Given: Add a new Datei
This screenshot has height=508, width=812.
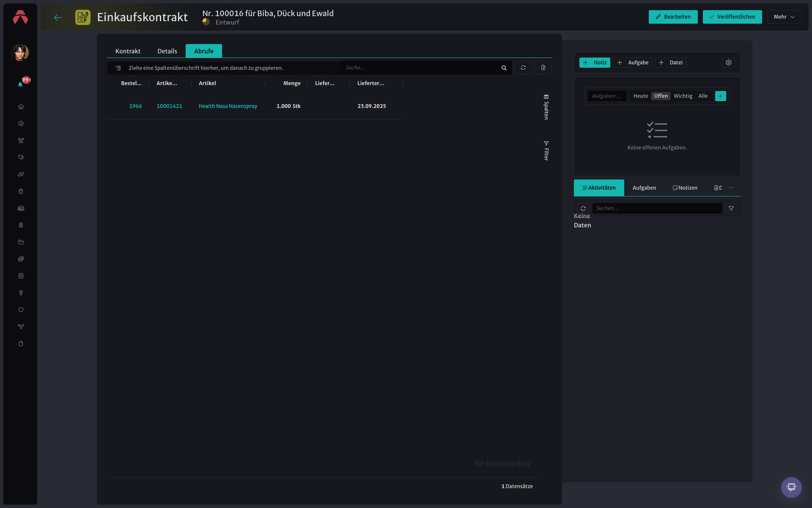Looking at the screenshot, I should (x=670, y=63).
